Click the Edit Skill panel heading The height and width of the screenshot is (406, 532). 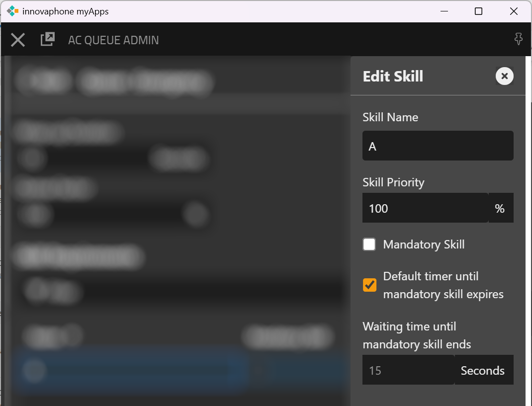(393, 76)
